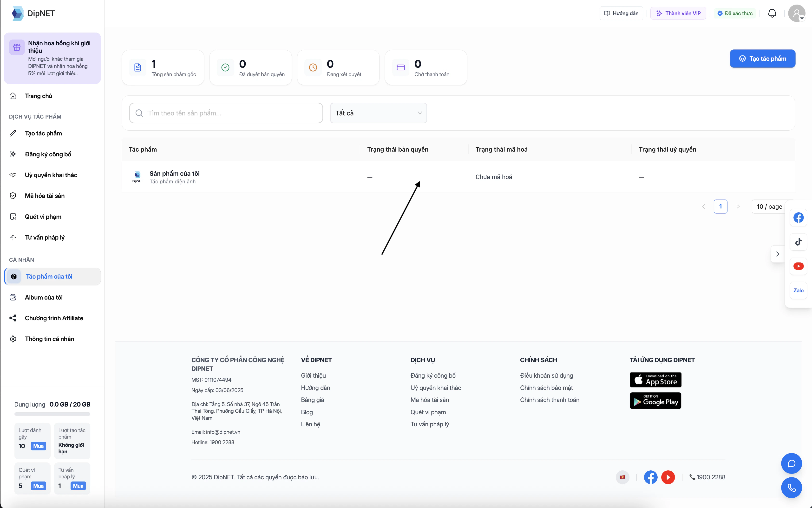Click the blue Tạo tác phẩm button
812x508 pixels.
point(762,59)
